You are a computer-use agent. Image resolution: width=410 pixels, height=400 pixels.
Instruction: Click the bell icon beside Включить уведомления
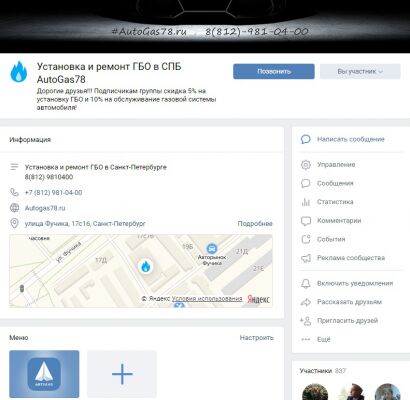[305, 283]
